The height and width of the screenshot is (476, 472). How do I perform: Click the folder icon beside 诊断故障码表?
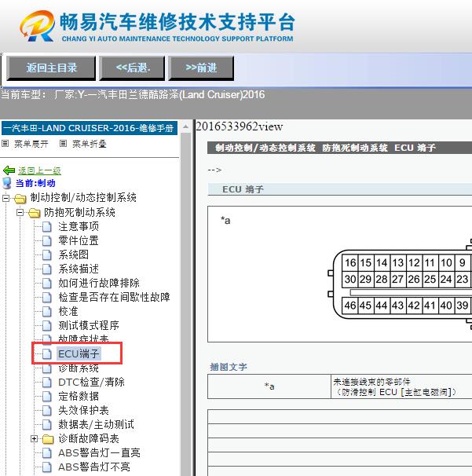[x=48, y=439]
